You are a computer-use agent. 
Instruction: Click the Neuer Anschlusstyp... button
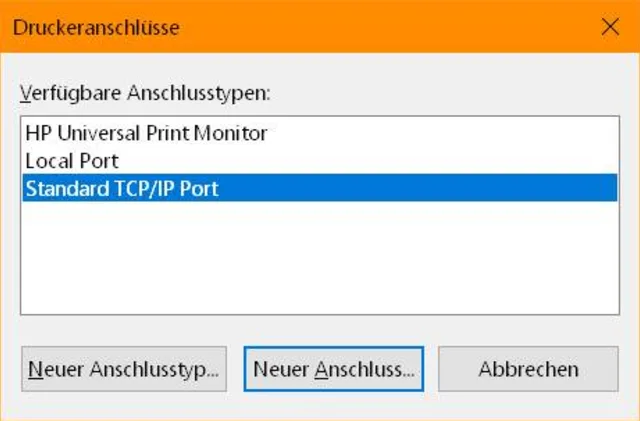point(124,369)
